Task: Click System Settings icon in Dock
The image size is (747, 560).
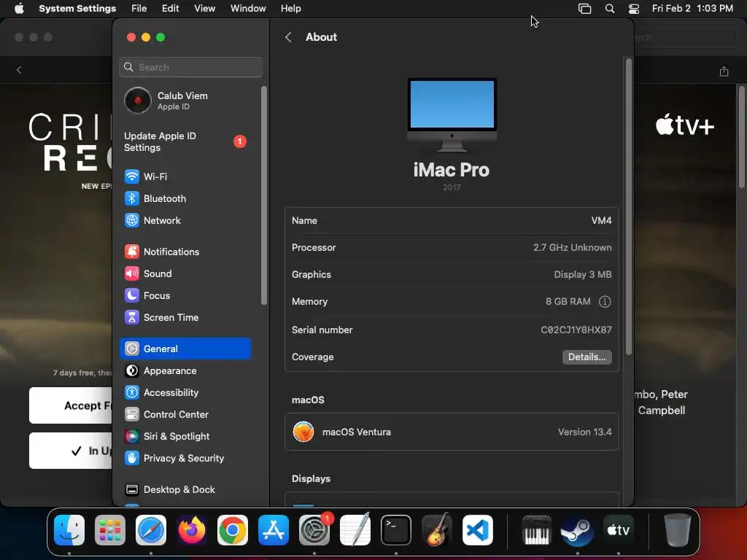Action: click(x=314, y=531)
